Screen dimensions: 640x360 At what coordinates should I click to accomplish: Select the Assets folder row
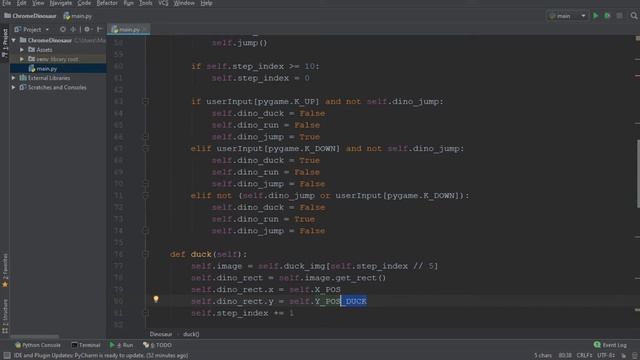58,50
